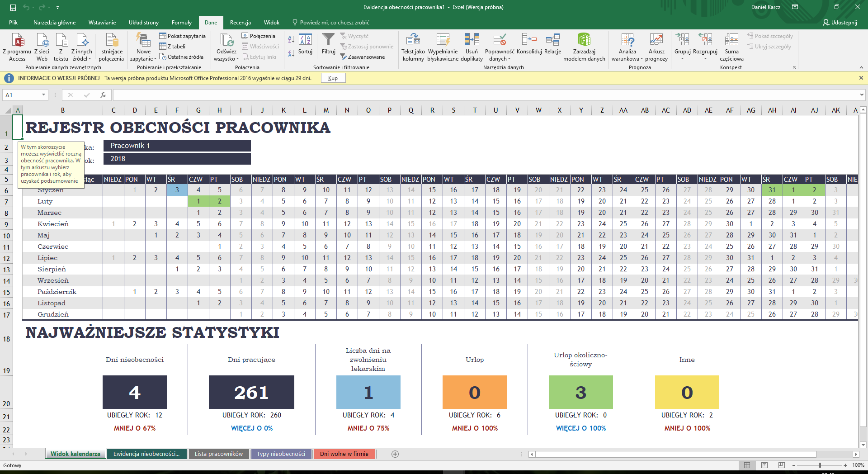Click sort ascending A-Z icon
This screenshot has height=474, width=868.
click(x=291, y=39)
